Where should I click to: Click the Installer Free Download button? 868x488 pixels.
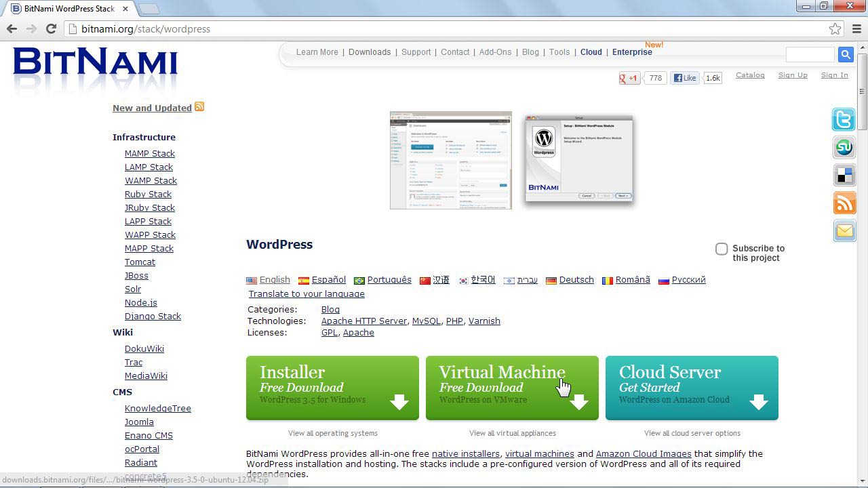click(332, 388)
